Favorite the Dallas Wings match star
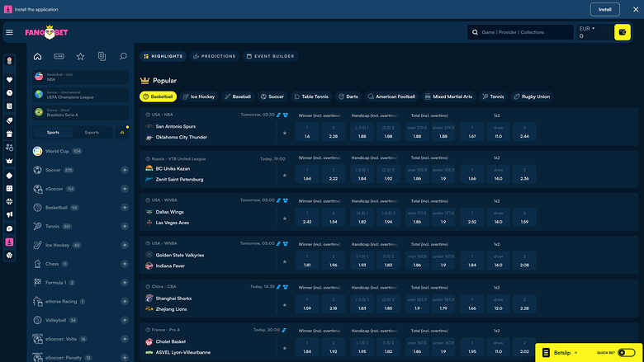644x362 pixels. pos(285,219)
